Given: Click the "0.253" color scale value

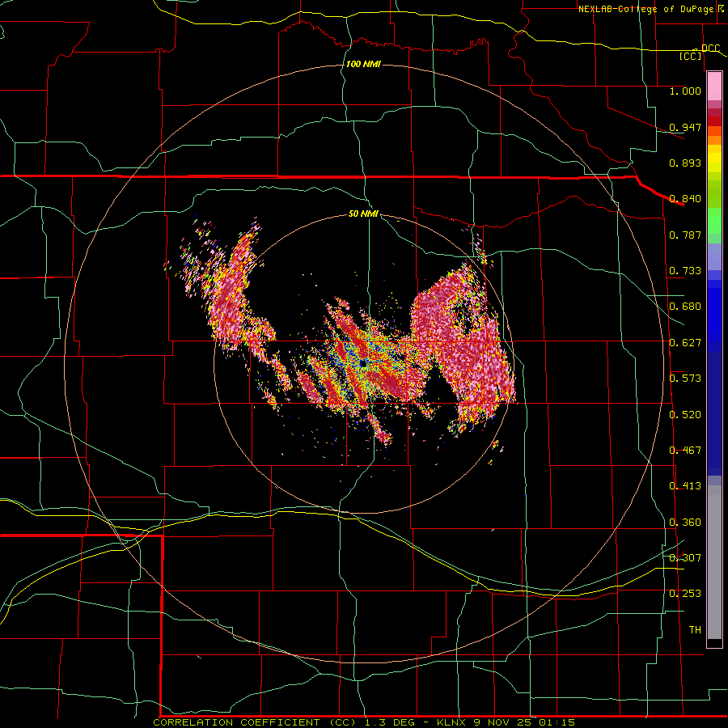Looking at the screenshot, I should (685, 594).
